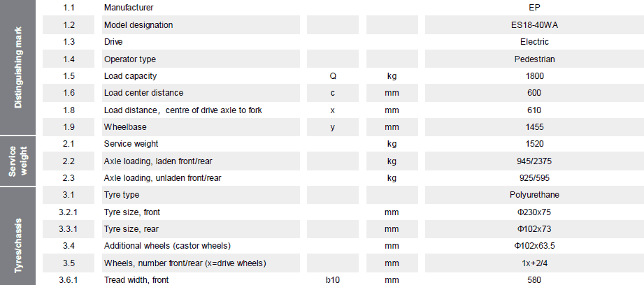644x285 pixels.
Task: Click the wheelbase value '1455'
Action: pyautogui.click(x=534, y=126)
